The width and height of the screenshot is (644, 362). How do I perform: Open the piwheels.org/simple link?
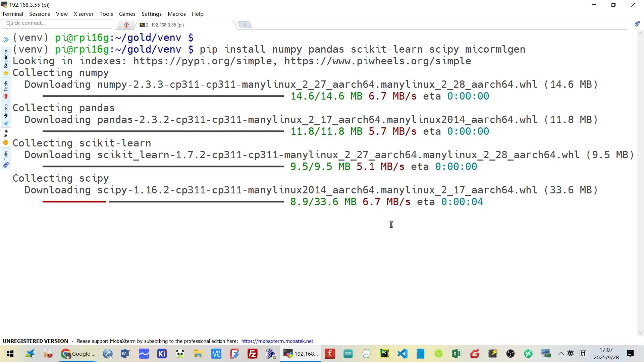[377, 61]
